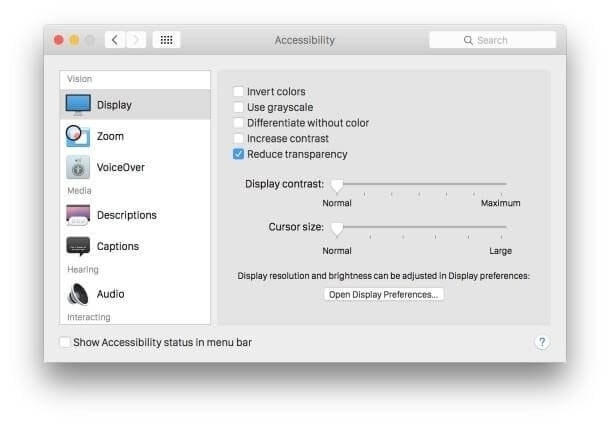Image resolution: width=610 pixels, height=425 pixels.
Task: Open the Audio speaker icon
Action: [78, 294]
